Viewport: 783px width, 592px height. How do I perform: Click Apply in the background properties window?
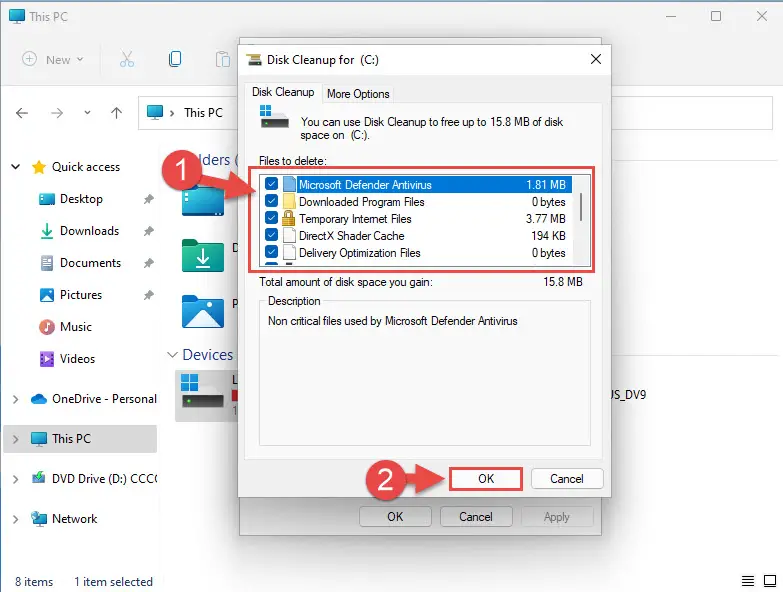coord(557,517)
